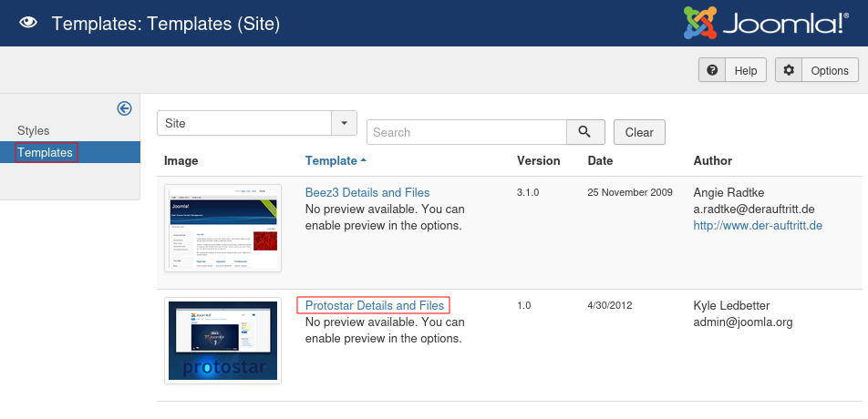Open the Styles sidebar item
868x419 pixels.
pos(33,131)
